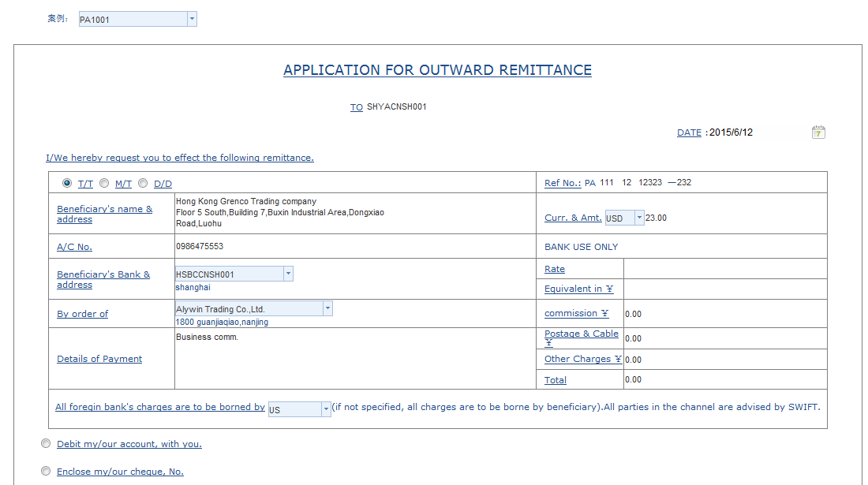Click the commission ¥ link
This screenshot has height=485, width=868.
tap(576, 314)
